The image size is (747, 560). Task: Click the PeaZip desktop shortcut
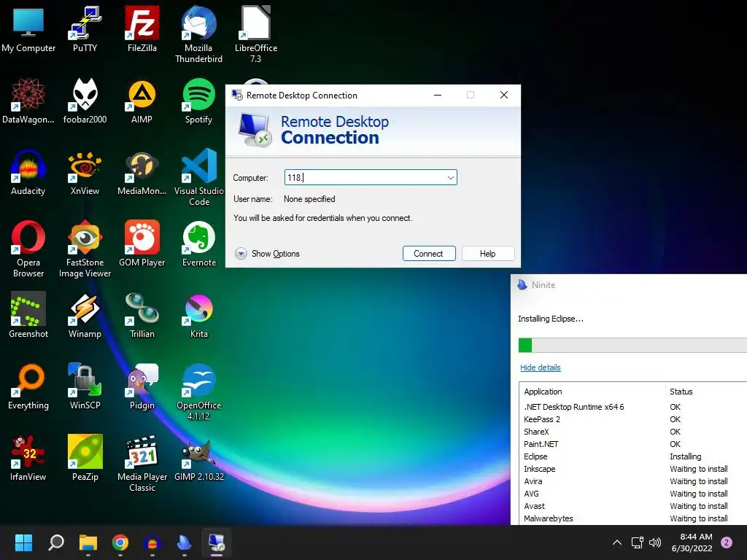[85, 458]
